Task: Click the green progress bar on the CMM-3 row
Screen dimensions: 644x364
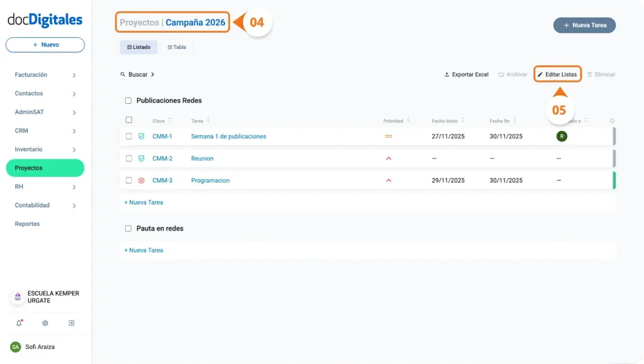Action: [614, 180]
